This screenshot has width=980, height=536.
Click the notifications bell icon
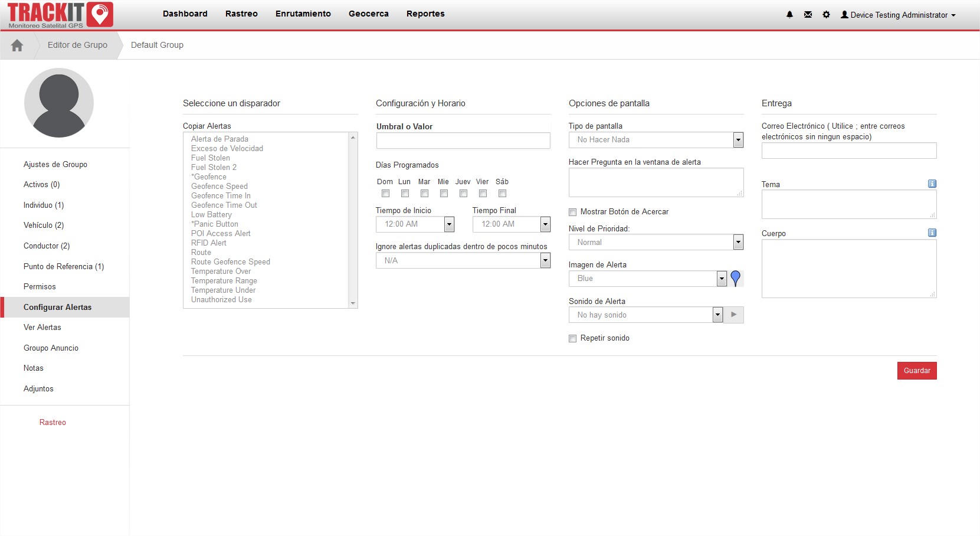[x=789, y=15]
